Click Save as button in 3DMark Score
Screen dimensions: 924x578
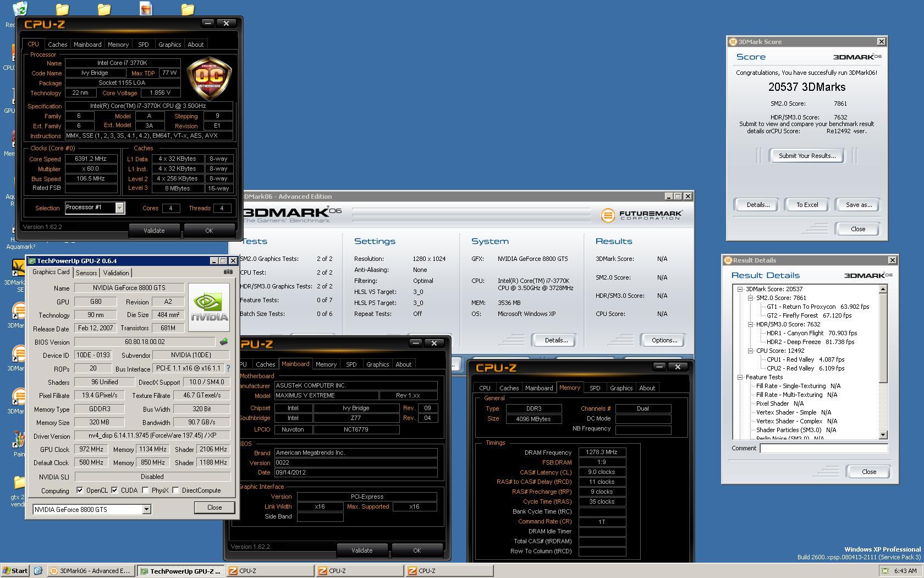tap(859, 205)
